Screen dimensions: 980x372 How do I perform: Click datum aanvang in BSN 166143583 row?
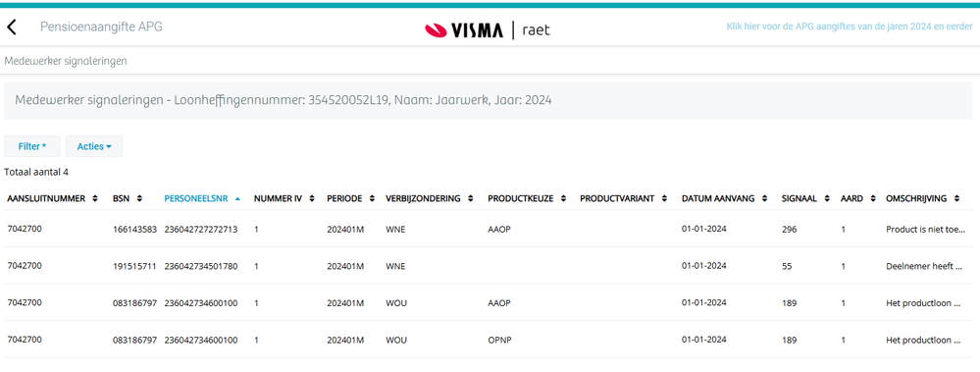click(703, 229)
